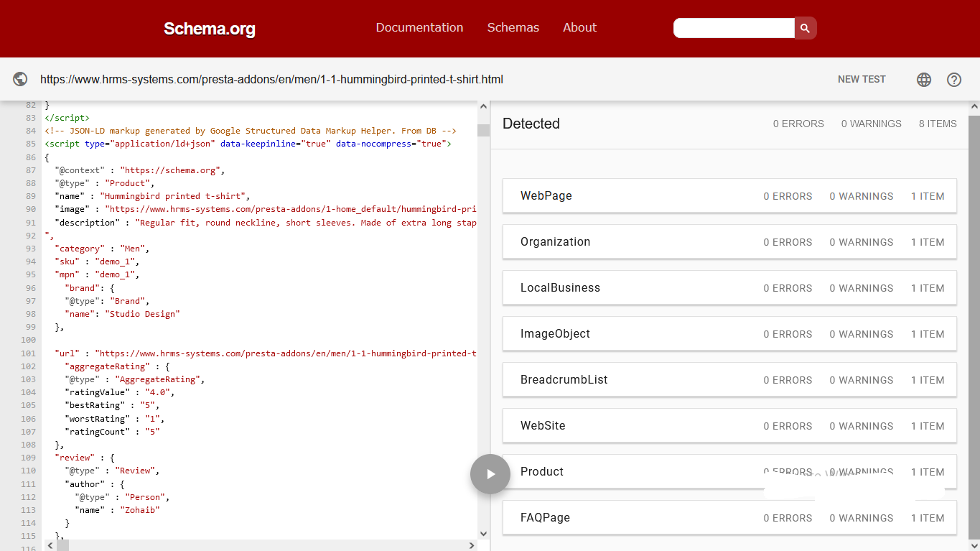Click the code pane vertical scrollbar thumb

click(483, 130)
